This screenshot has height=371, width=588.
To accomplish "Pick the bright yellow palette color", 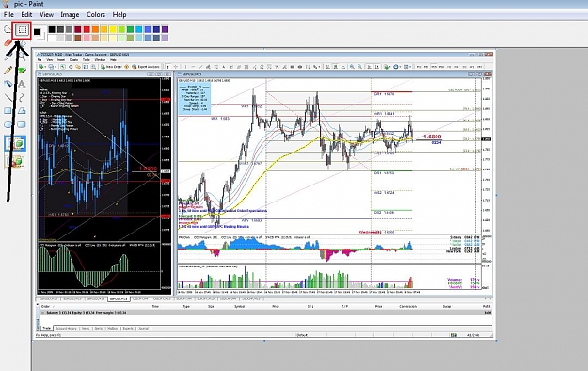I will click(x=113, y=29).
